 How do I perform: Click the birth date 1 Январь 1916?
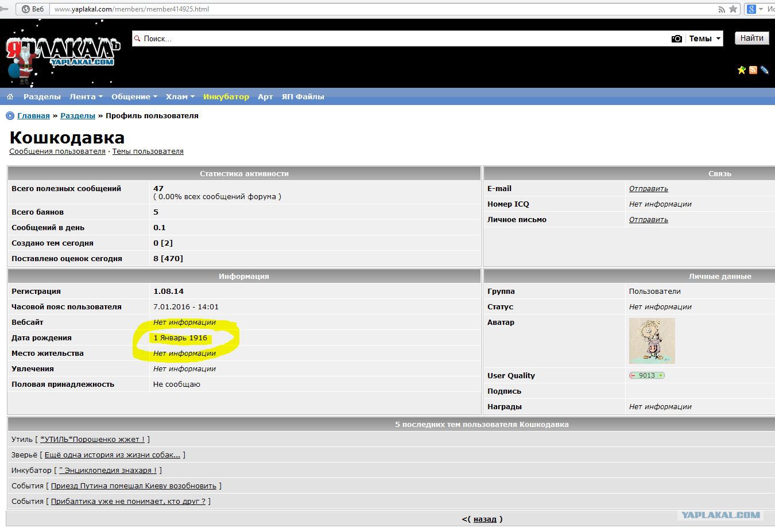pyautogui.click(x=180, y=337)
